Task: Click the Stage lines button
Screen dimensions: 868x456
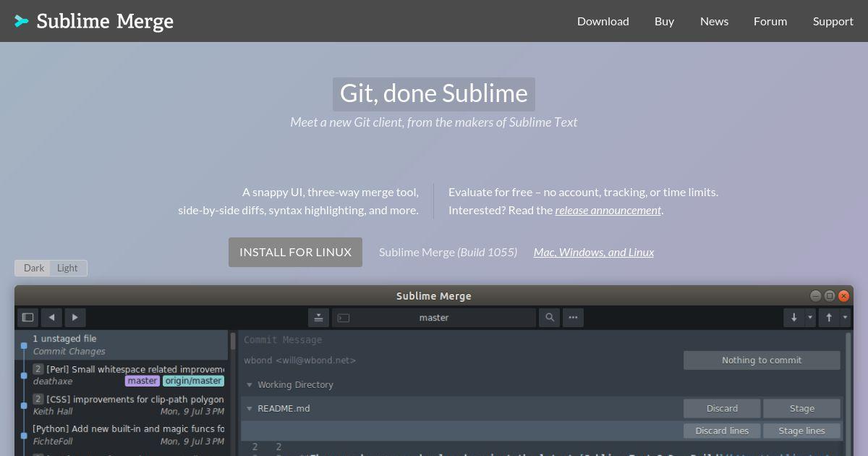Action: pyautogui.click(x=801, y=431)
